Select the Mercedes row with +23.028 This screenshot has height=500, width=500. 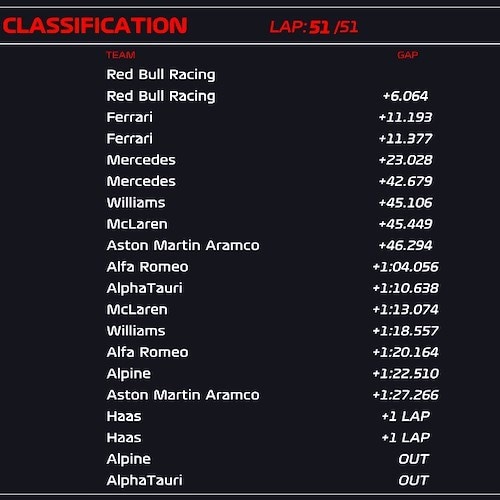click(x=273, y=160)
